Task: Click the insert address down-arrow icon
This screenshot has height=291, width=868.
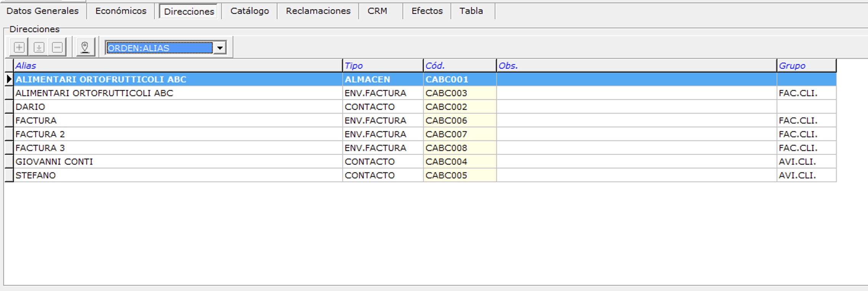Action: 38,48
